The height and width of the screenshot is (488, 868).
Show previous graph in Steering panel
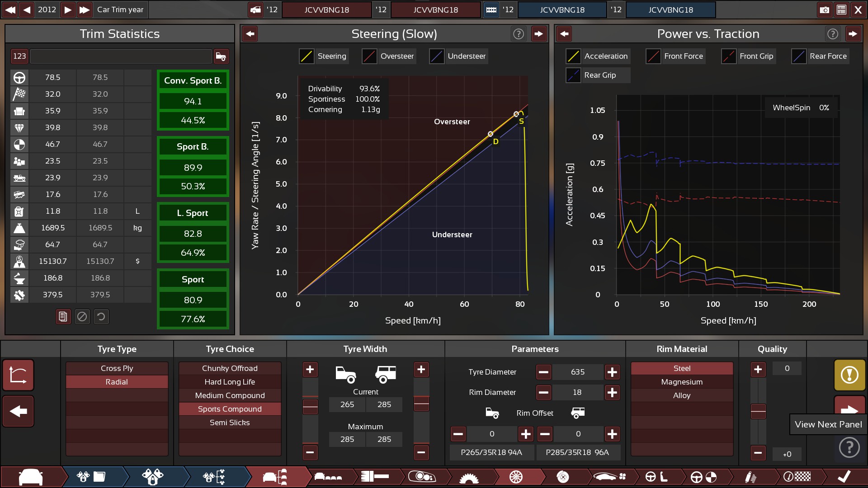tap(250, 34)
